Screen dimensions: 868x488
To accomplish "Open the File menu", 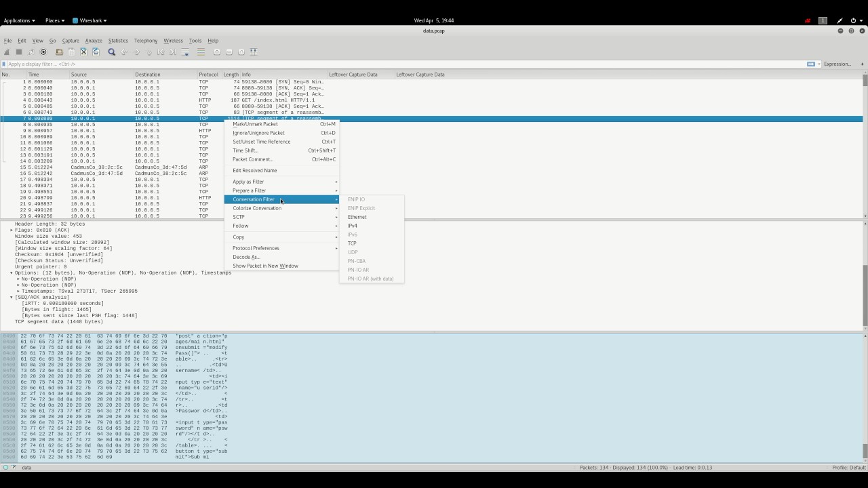I will (x=7, y=41).
